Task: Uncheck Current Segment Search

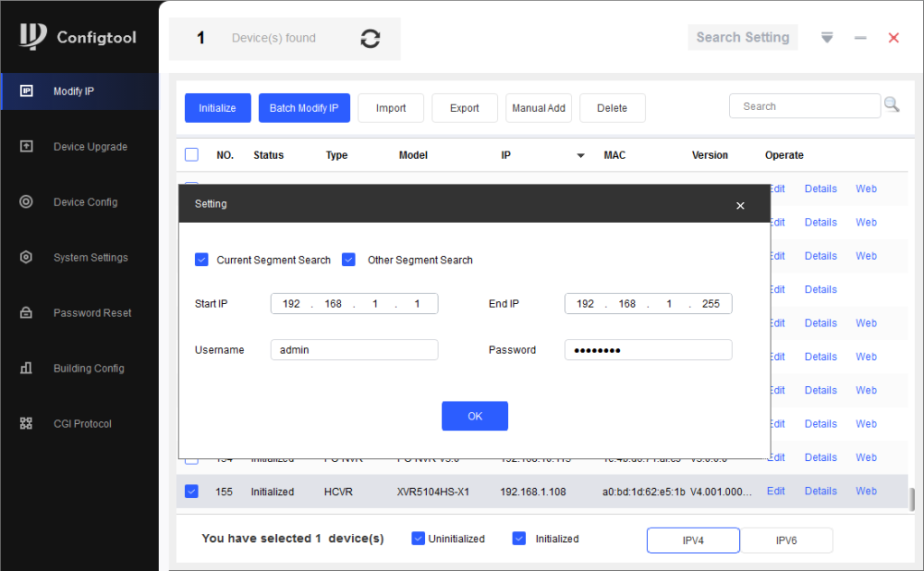Action: [202, 260]
